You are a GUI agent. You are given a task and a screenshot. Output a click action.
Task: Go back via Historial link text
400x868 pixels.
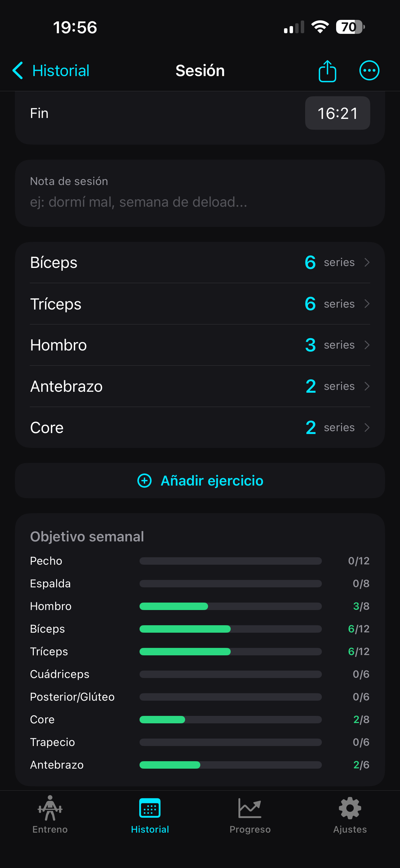tap(60, 71)
